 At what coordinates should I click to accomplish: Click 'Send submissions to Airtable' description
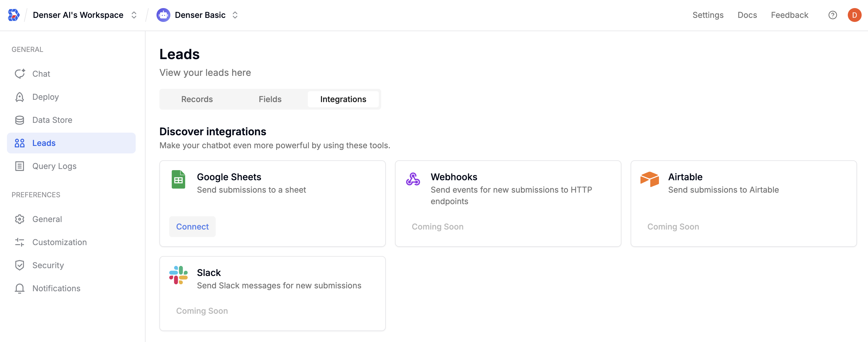[723, 190]
